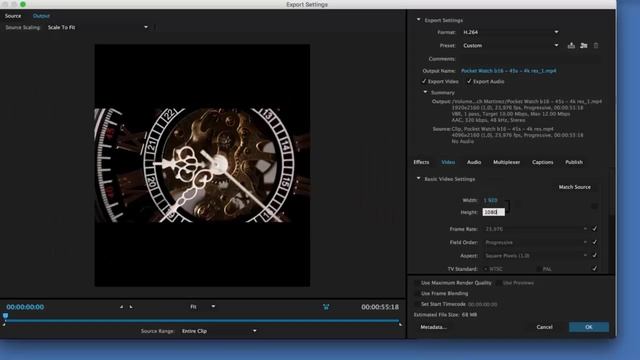Click the Comments text field
Screen dimensions: 640x360
pyautogui.click(x=531, y=59)
